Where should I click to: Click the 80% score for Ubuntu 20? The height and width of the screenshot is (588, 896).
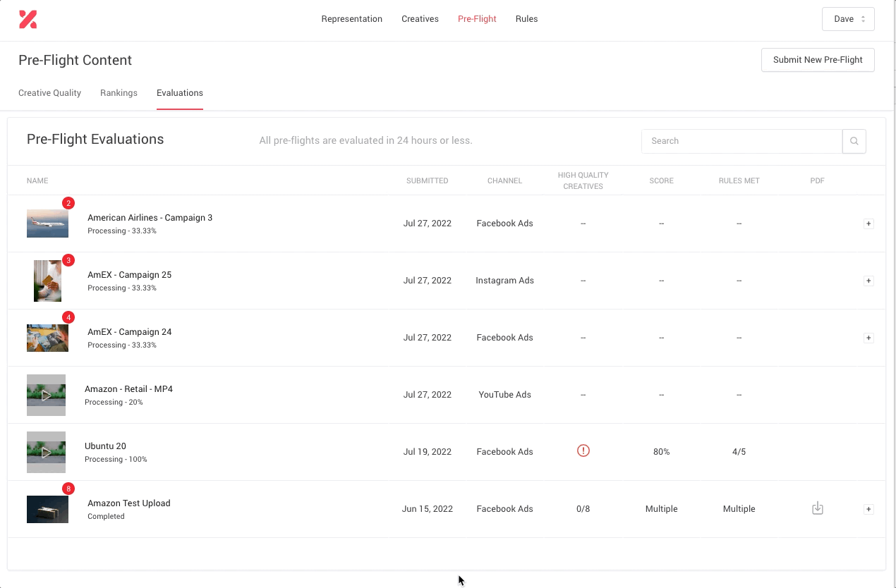coord(661,452)
